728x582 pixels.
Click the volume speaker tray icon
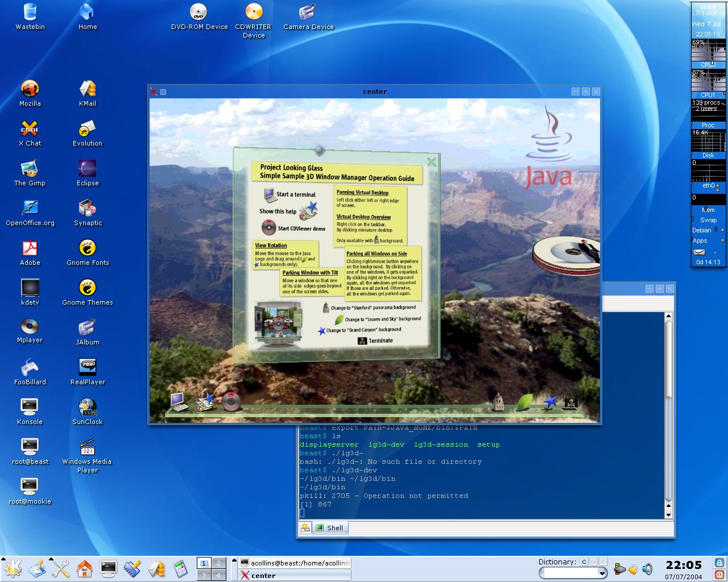tap(647, 568)
